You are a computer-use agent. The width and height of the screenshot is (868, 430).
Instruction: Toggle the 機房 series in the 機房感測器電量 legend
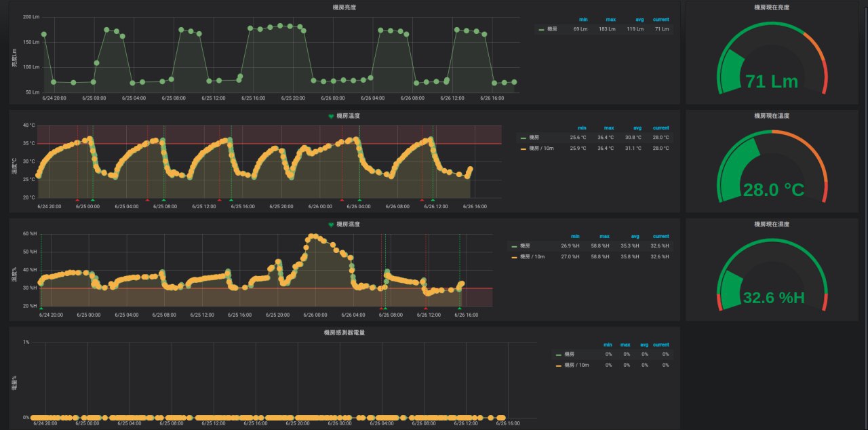point(570,354)
